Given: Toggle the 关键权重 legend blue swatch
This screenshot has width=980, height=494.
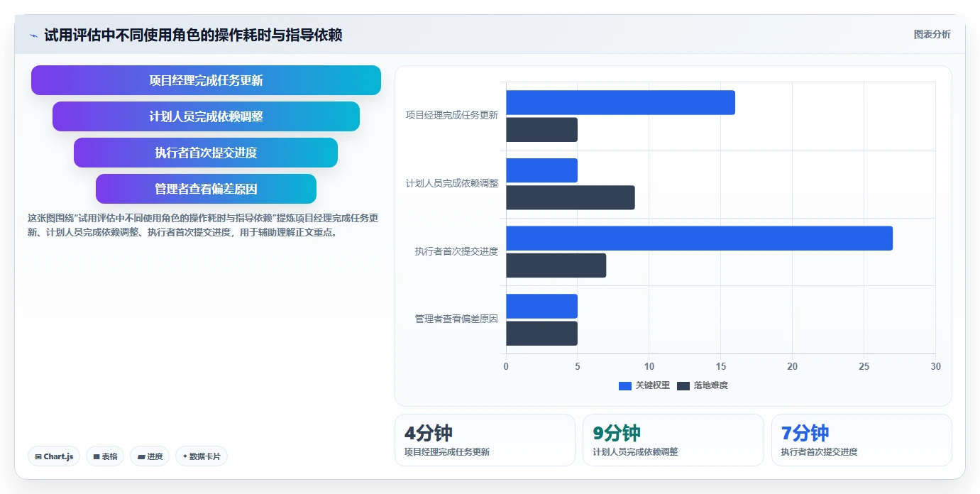Looking at the screenshot, I should click(x=625, y=385).
